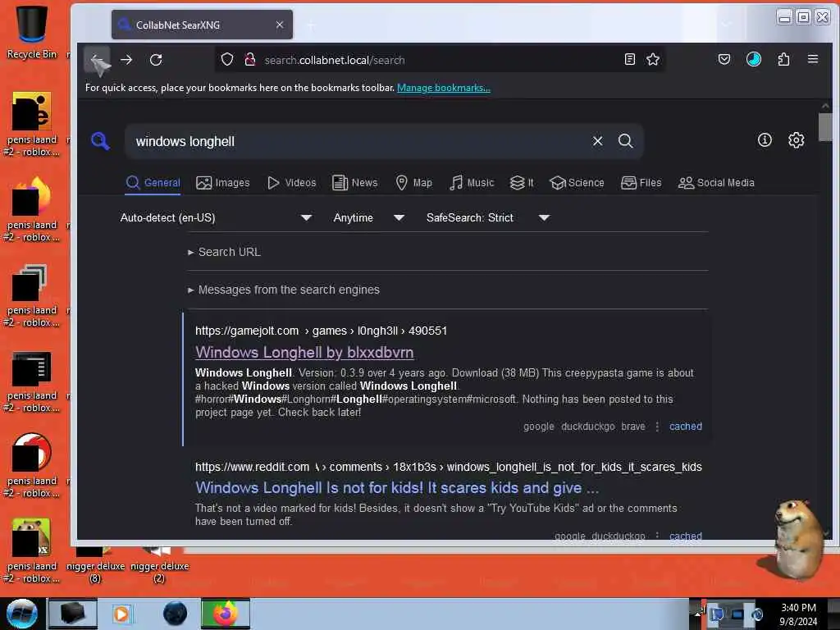Open the Recycle Bin desktop icon
840x630 pixels.
pyautogui.click(x=32, y=32)
